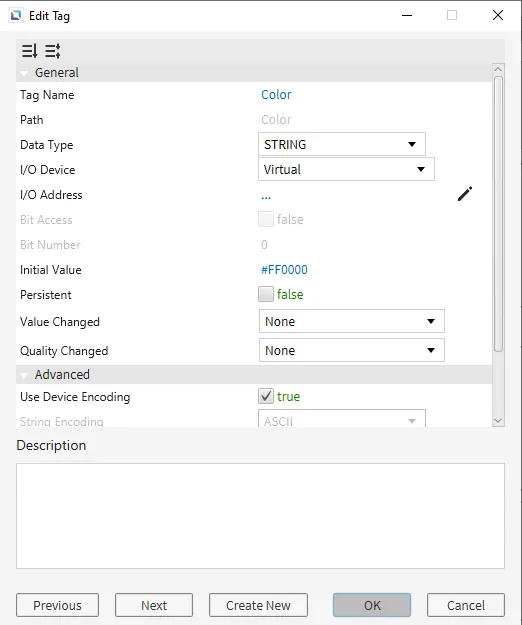Collapse the General section

click(x=24, y=73)
